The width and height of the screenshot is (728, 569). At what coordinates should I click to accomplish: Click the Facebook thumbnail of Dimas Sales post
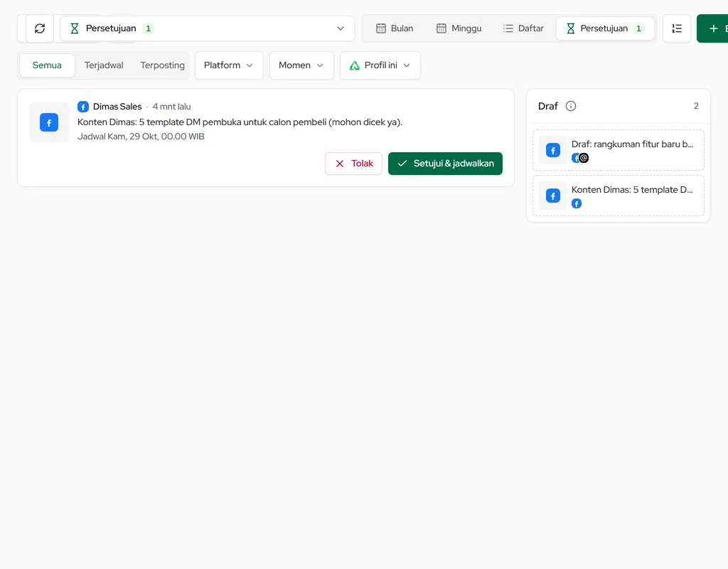[49, 122]
